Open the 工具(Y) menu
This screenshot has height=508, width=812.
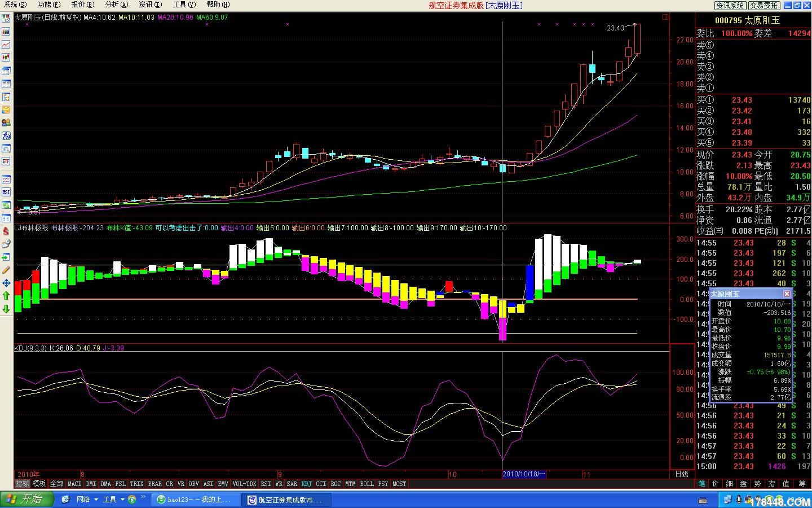click(x=184, y=5)
